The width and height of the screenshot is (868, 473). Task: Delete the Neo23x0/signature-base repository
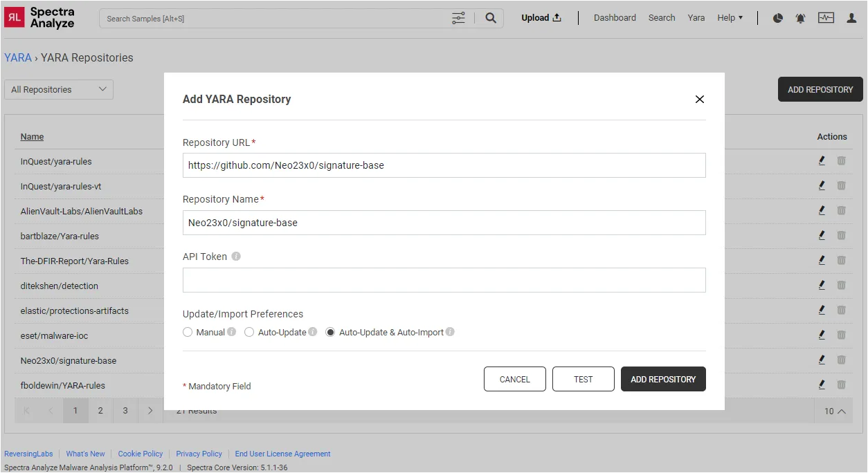(x=841, y=360)
